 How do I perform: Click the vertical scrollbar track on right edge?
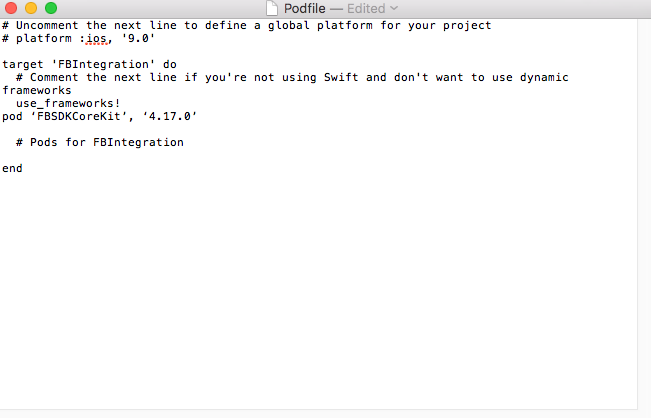[x=644, y=200]
